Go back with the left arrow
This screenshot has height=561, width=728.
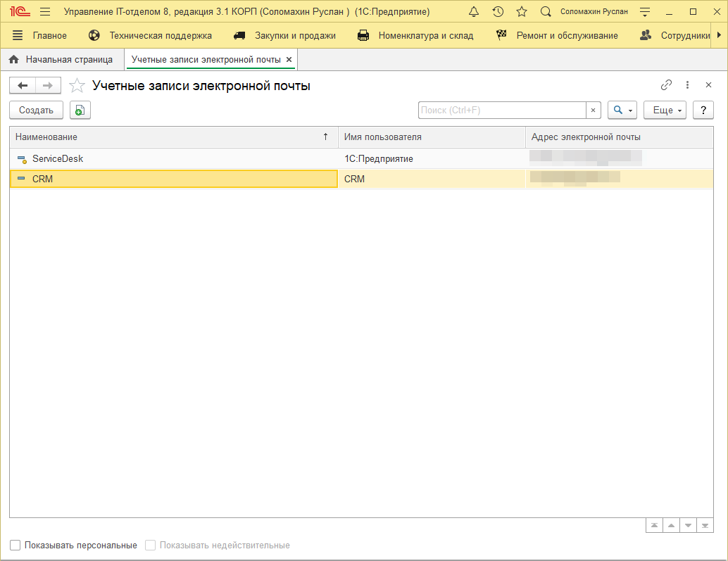(x=23, y=86)
